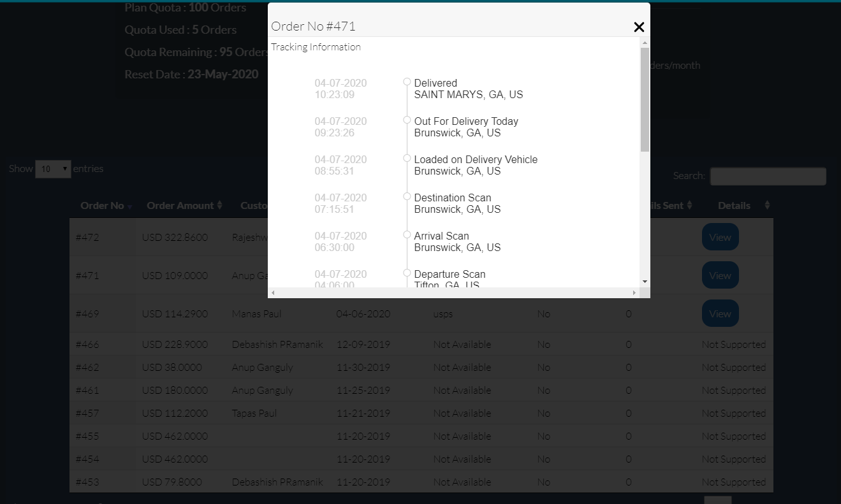This screenshot has height=504, width=841.
Task: Click amount USD 79.8000
Action: click(173, 482)
